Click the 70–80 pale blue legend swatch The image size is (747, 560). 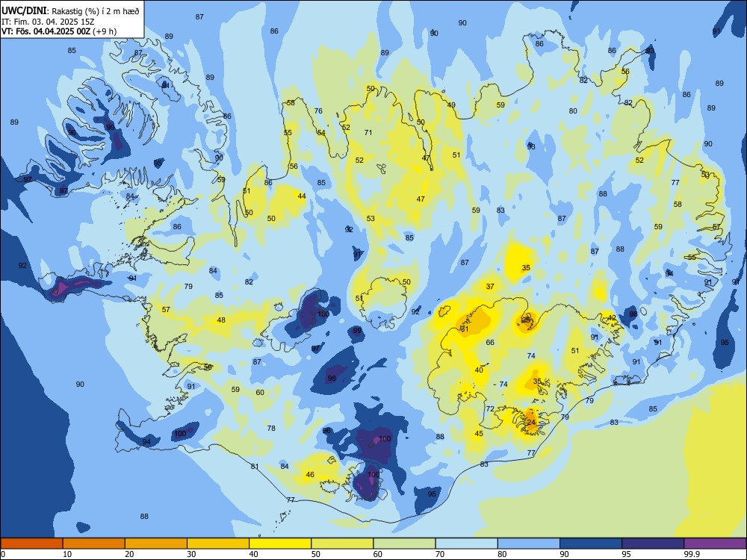466,544
